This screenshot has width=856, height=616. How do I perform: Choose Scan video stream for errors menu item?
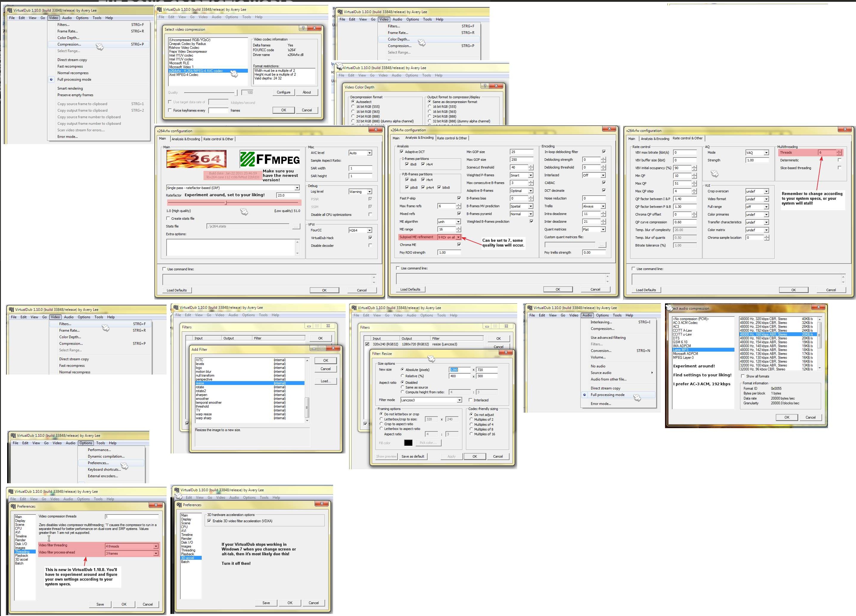tap(81, 130)
